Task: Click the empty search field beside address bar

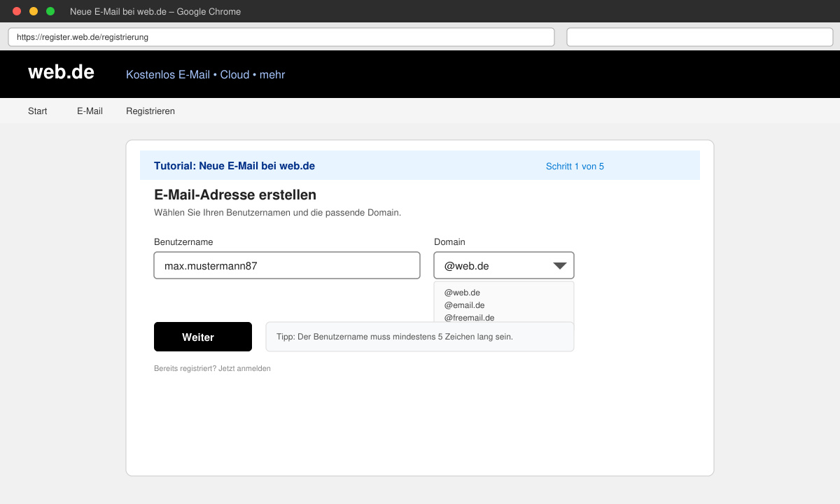Action: tap(699, 37)
